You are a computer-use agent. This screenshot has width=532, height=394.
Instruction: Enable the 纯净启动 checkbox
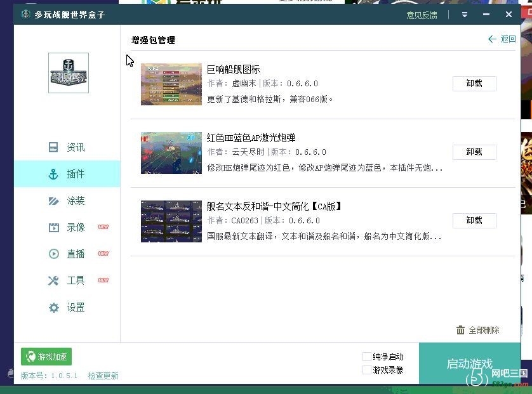click(367, 357)
